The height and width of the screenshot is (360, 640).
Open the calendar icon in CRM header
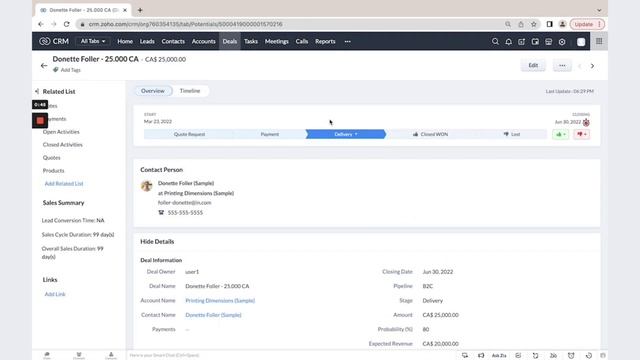pos(535,42)
